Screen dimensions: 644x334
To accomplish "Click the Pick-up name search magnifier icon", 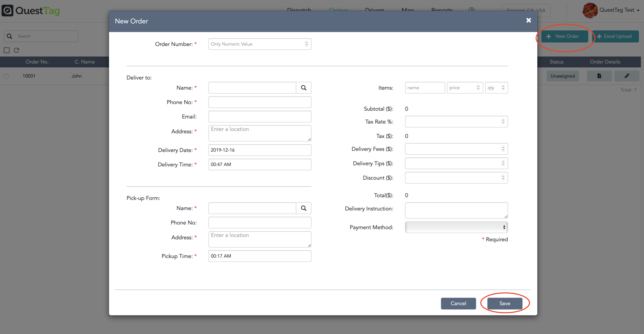I will [x=303, y=208].
